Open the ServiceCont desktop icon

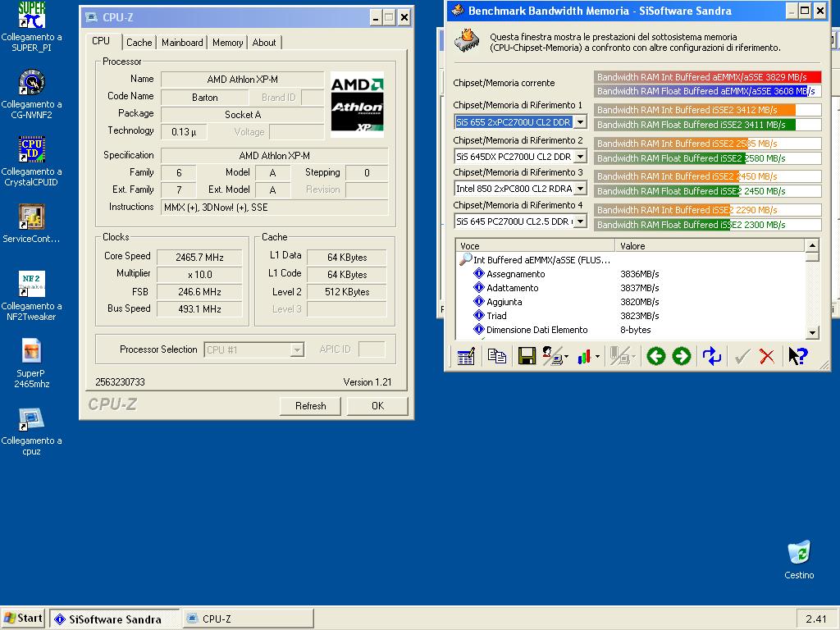tap(32, 223)
